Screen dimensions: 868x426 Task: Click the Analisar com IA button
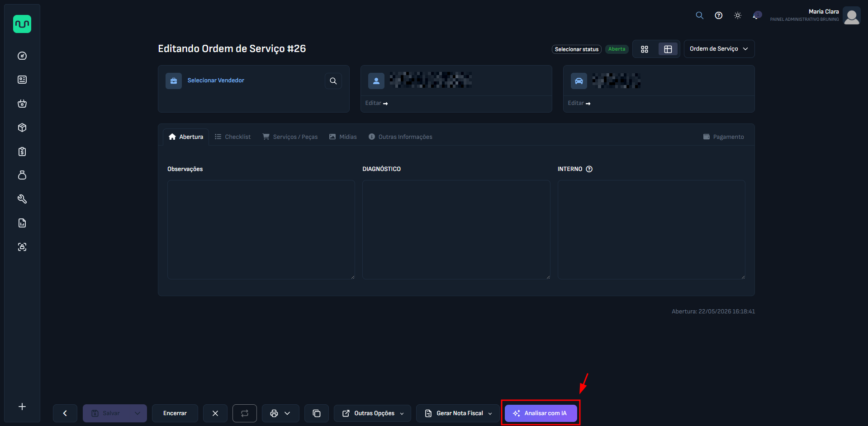[x=541, y=413]
